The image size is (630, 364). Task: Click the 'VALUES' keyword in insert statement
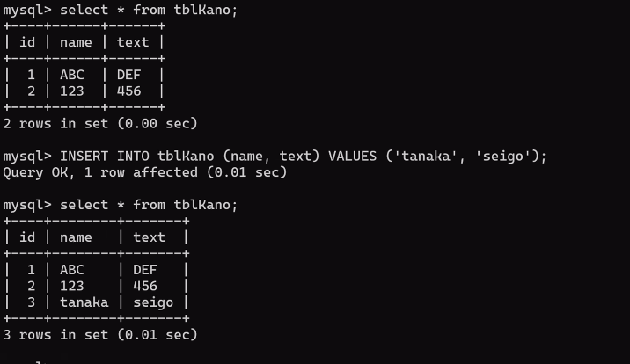coord(352,157)
